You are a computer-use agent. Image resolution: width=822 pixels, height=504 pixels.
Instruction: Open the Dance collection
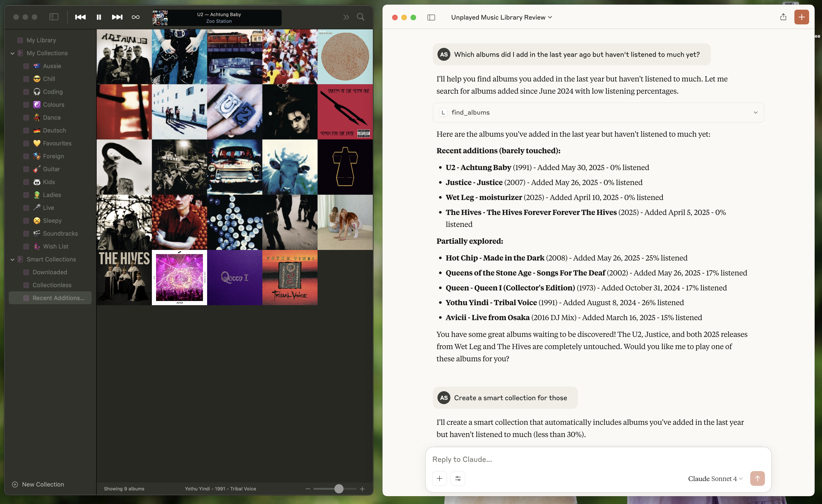coord(50,117)
